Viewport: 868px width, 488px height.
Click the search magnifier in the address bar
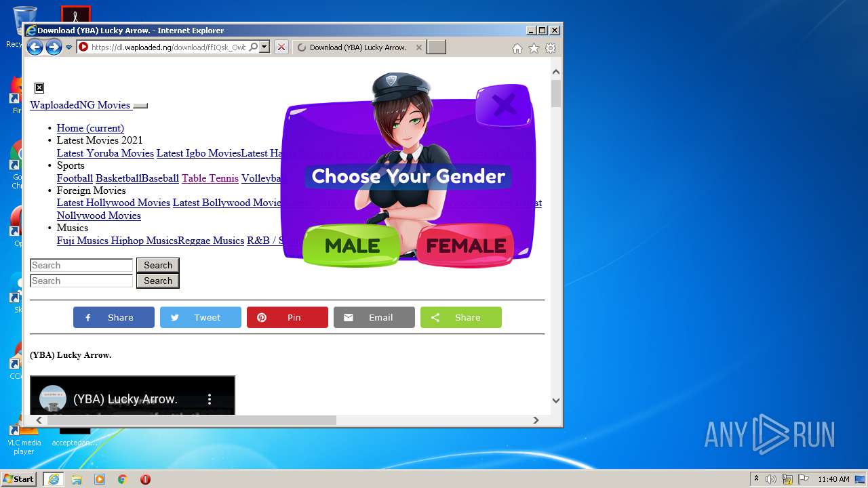254,47
